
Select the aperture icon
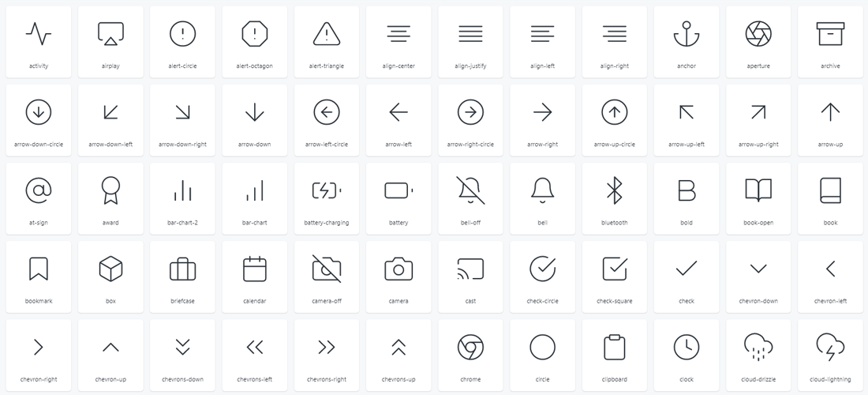pos(758,34)
